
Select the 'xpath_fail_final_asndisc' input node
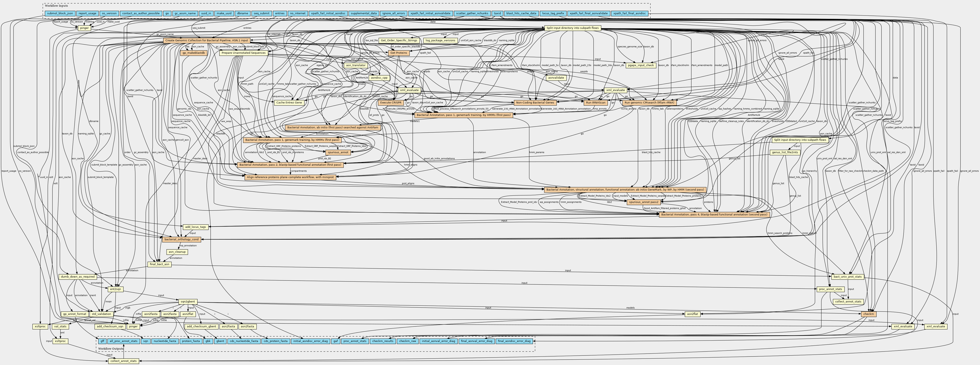click(x=629, y=13)
